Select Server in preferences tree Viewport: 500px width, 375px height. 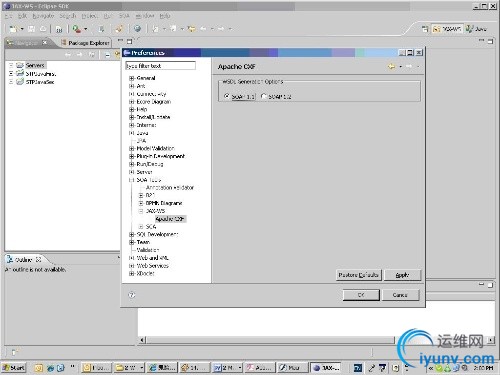point(144,172)
